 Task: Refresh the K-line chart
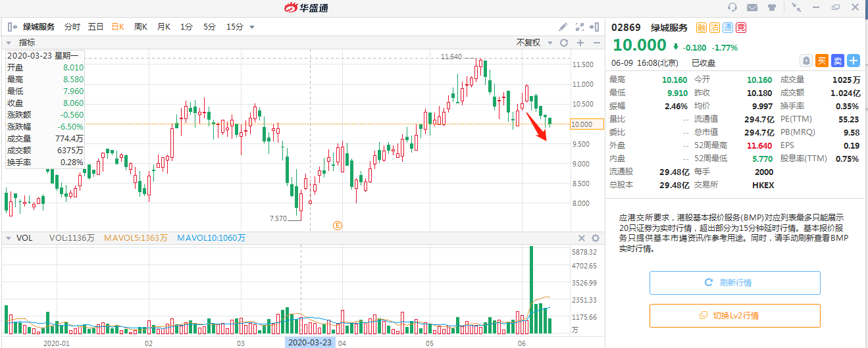563,43
